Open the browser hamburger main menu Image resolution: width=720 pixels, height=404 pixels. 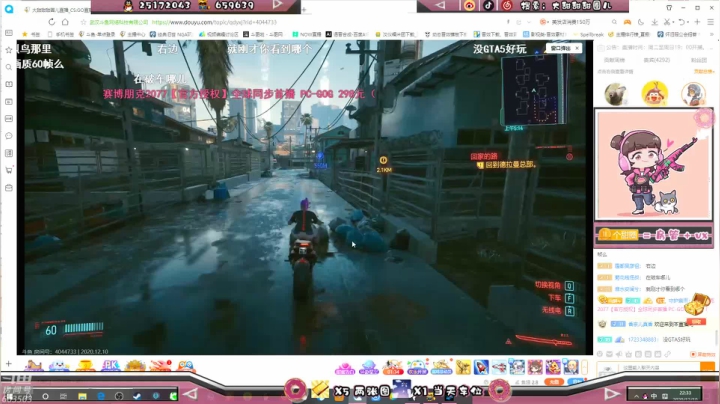pos(710,22)
